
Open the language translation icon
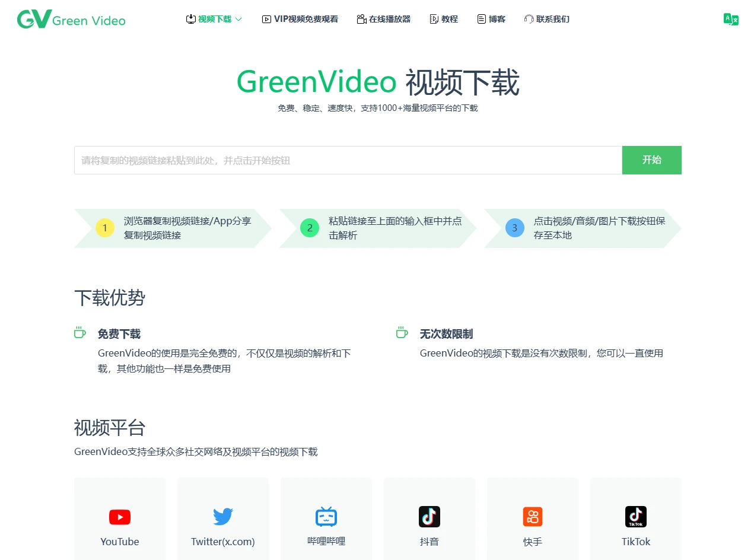pos(731,19)
